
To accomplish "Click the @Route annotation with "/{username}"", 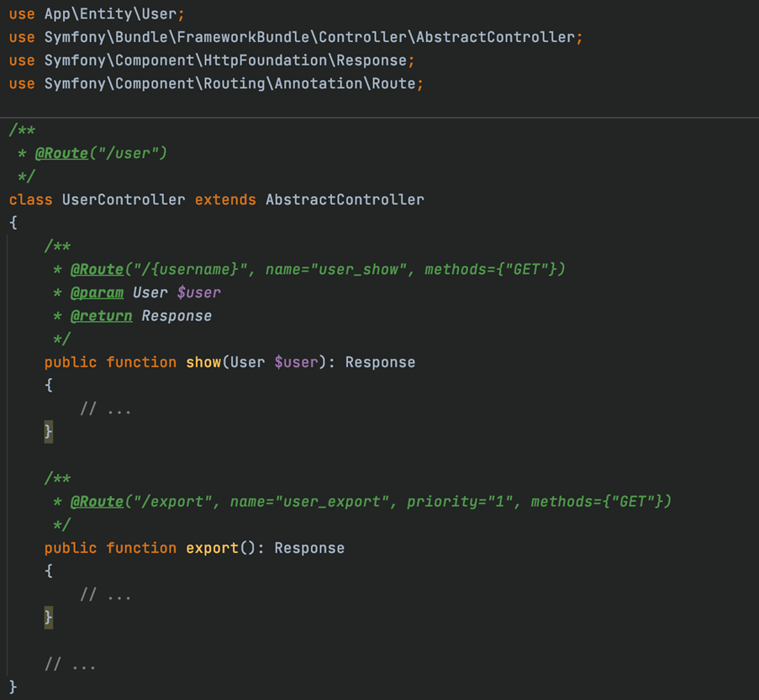I will (x=97, y=270).
